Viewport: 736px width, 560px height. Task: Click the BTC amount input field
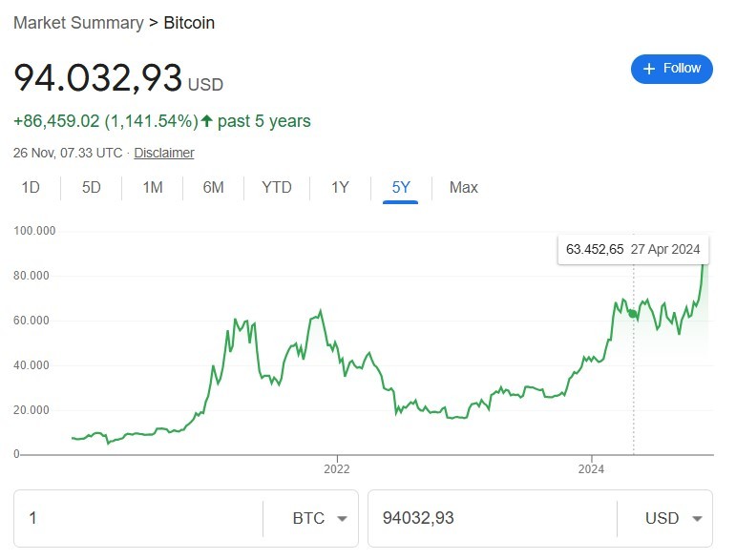pyautogui.click(x=138, y=519)
